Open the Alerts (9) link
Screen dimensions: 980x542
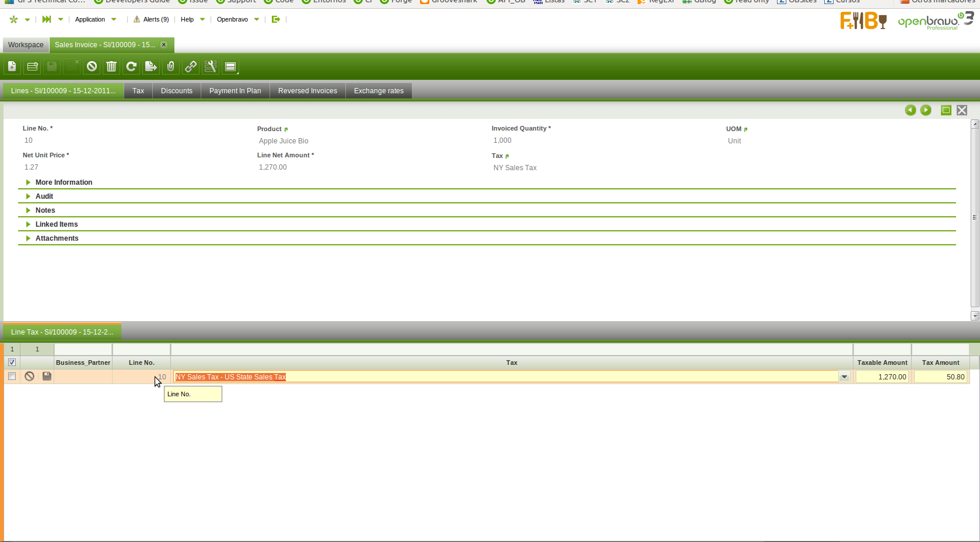[151, 19]
